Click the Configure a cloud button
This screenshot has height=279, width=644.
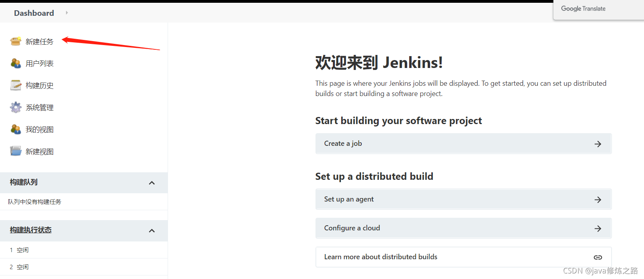point(463,228)
